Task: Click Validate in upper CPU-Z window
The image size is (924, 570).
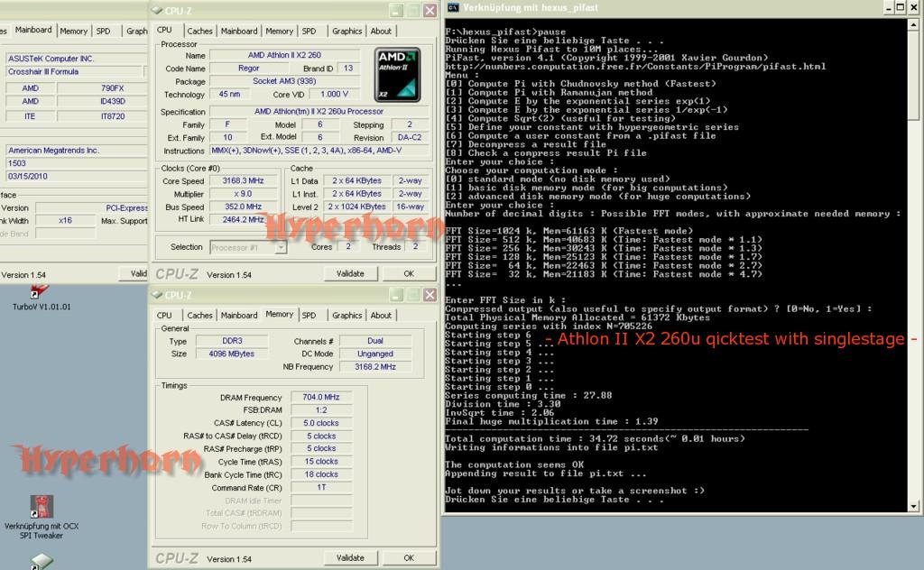Action: point(350,273)
